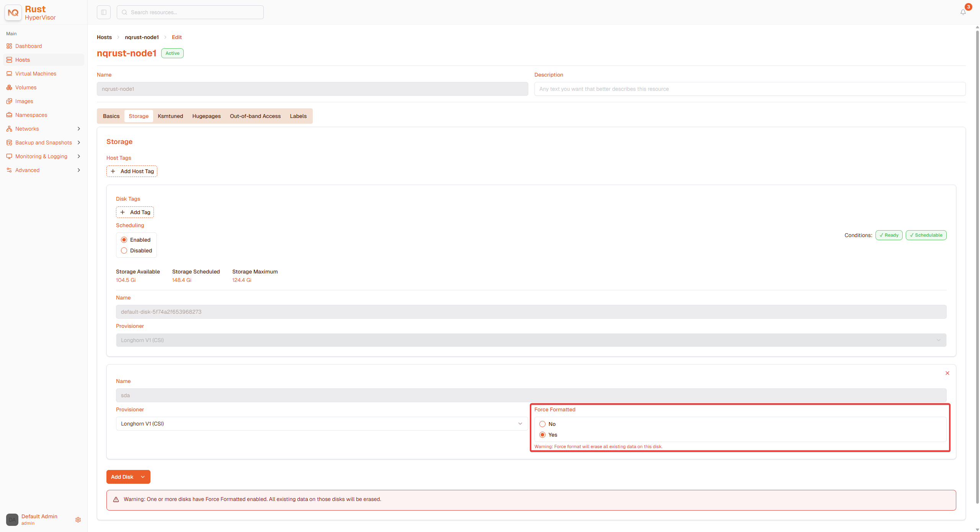The image size is (980, 532).
Task: Click the DA user avatar
Action: [12, 520]
